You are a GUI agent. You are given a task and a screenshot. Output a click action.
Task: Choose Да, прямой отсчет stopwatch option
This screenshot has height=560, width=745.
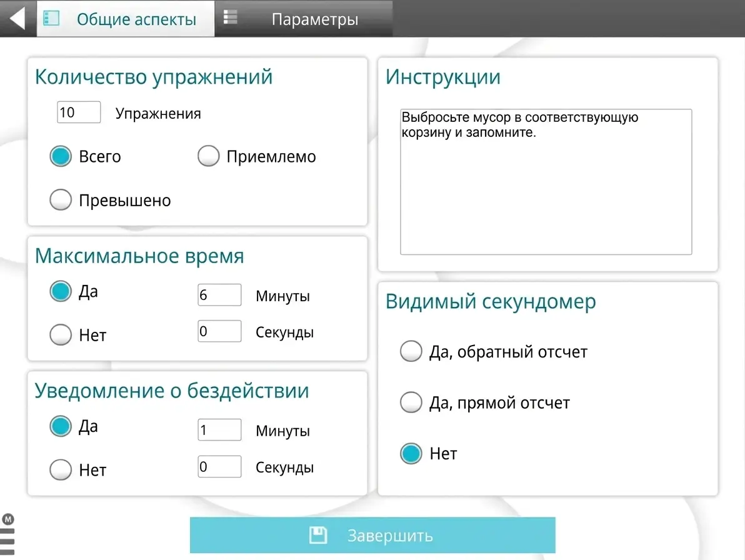[411, 402]
